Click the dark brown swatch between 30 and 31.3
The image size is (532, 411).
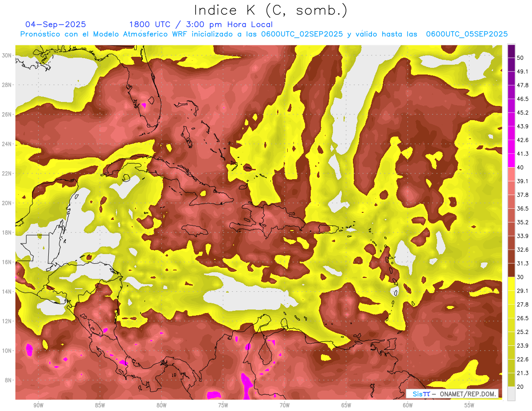pos(511,270)
